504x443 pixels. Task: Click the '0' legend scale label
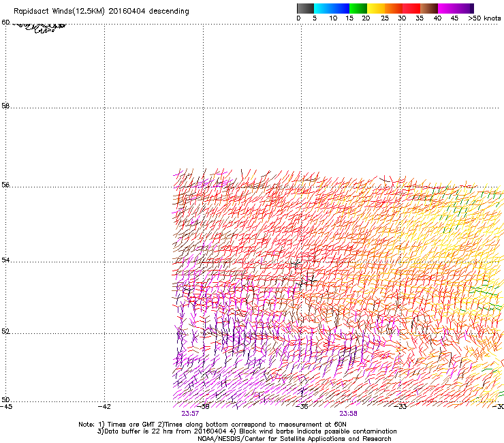pos(298,18)
